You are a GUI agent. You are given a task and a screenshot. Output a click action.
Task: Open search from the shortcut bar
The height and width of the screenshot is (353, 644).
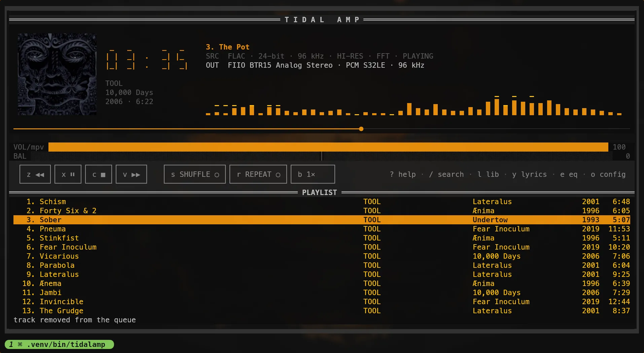coord(446,174)
